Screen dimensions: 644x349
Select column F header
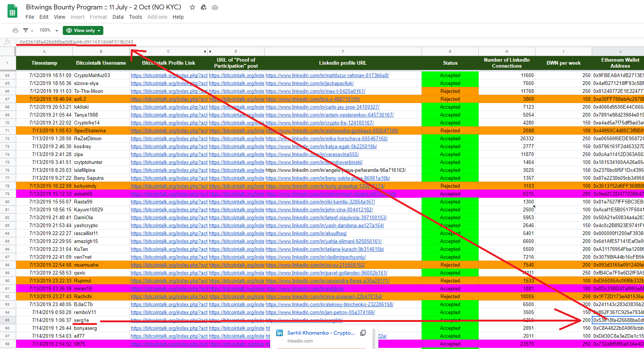coord(343,51)
